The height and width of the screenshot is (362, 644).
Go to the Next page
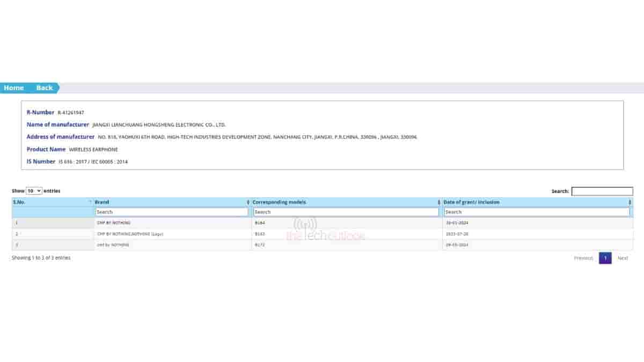click(623, 258)
